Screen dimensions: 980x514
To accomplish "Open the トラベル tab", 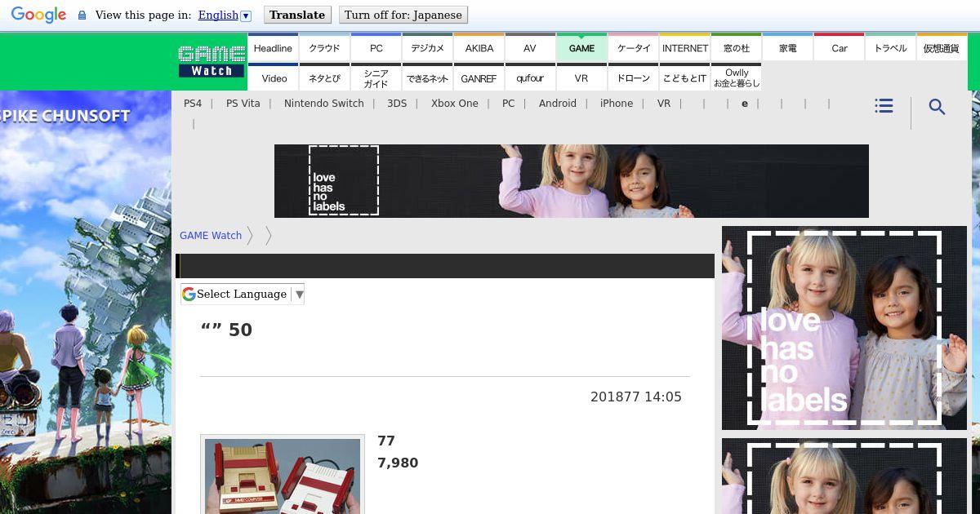I will point(890,47).
